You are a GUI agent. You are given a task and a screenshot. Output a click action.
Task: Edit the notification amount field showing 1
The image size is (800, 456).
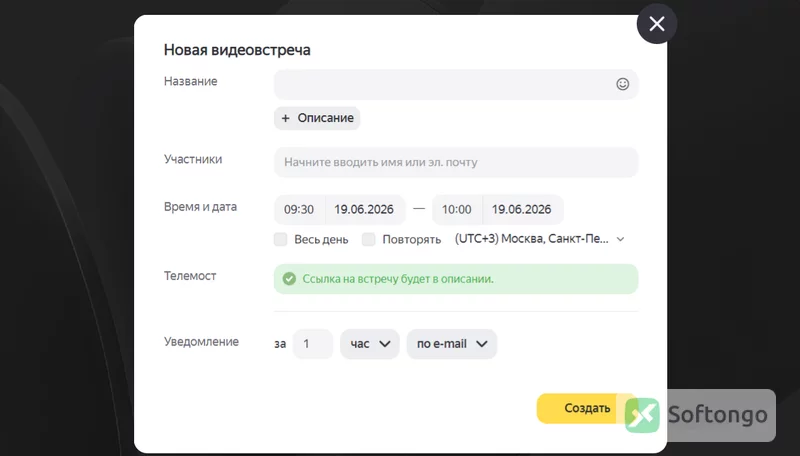(313, 344)
